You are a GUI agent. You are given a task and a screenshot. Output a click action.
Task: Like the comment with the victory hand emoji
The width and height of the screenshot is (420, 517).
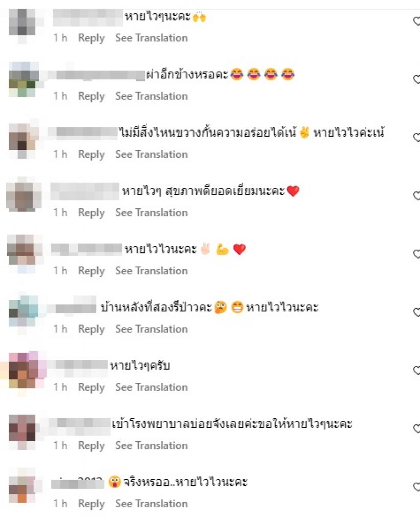[417, 138]
